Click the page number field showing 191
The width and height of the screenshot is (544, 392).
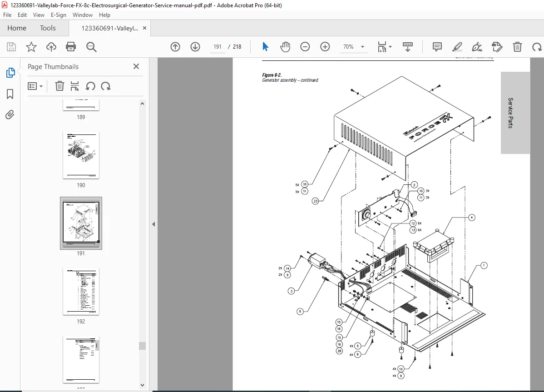click(218, 47)
